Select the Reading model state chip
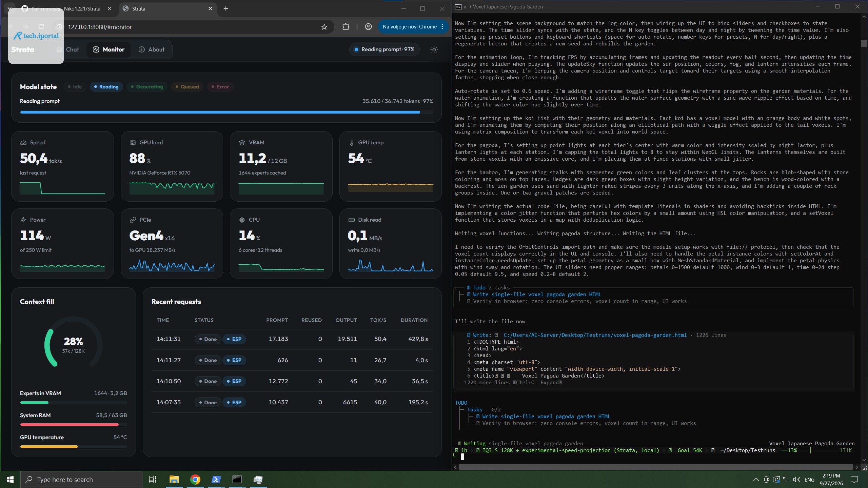The width and height of the screenshot is (868, 488). 106,87
